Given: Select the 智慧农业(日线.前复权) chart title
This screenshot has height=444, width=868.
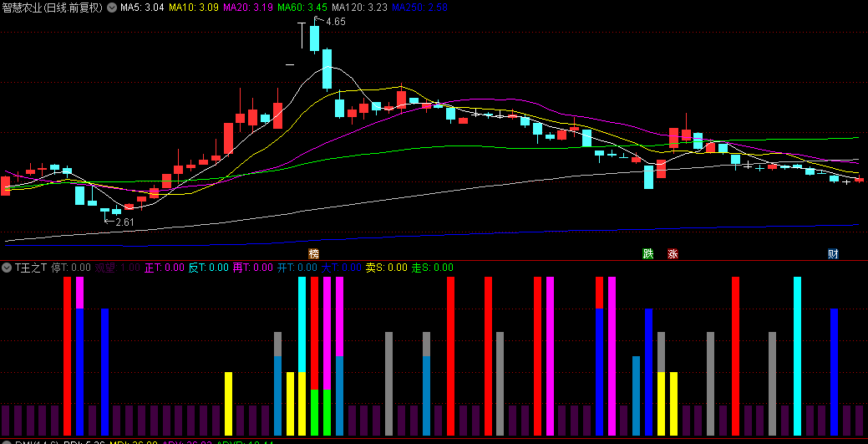Looking at the screenshot, I should pyautogui.click(x=53, y=8).
